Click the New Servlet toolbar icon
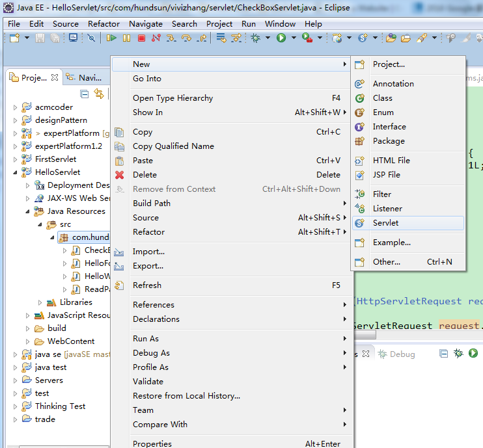This screenshot has height=448, width=483. (x=363, y=38)
